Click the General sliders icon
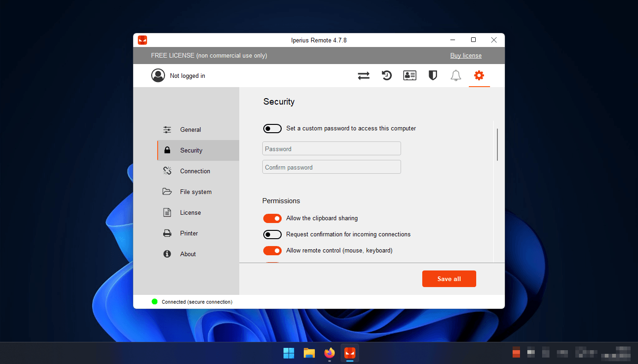The image size is (638, 364). (167, 129)
